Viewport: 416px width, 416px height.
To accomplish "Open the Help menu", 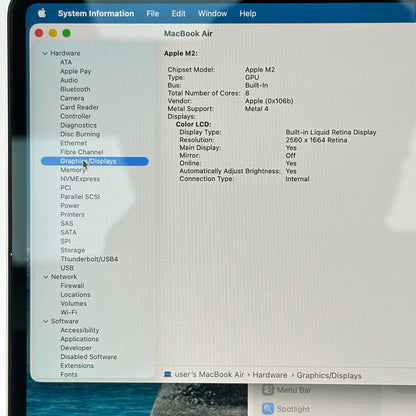I will pyautogui.click(x=248, y=14).
